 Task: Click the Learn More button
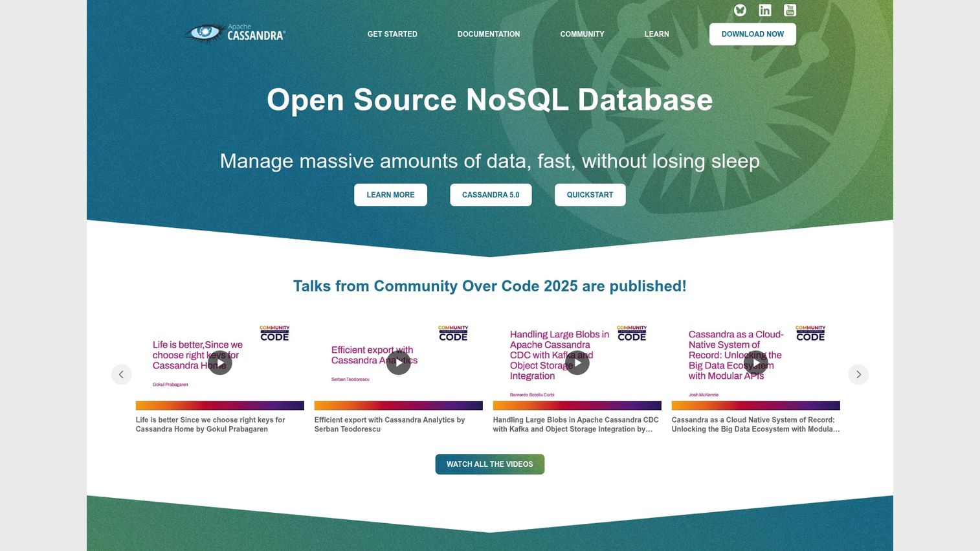(x=390, y=195)
